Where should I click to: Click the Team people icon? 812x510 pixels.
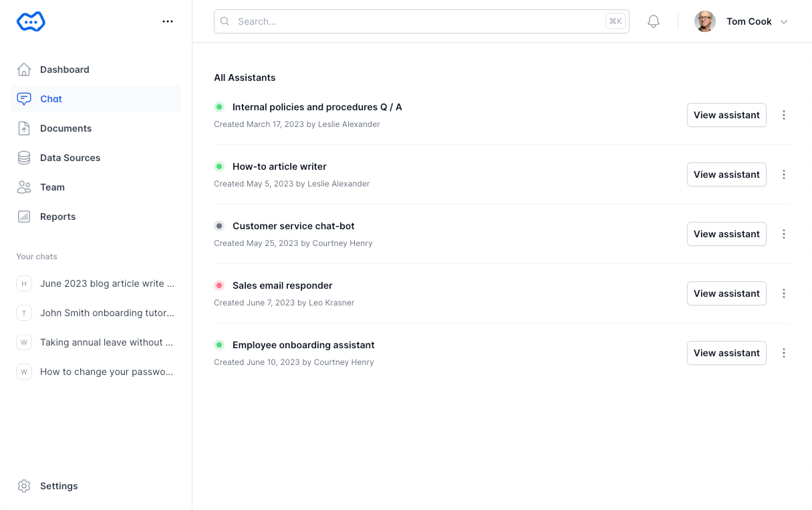click(24, 187)
